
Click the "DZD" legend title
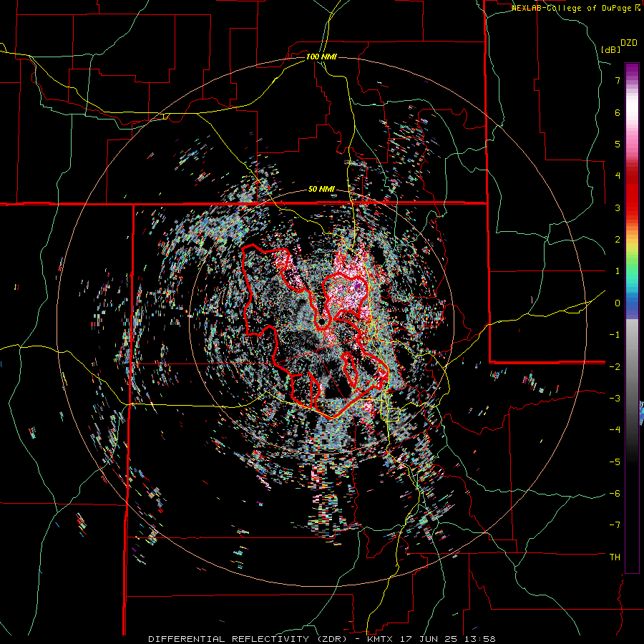tap(629, 43)
